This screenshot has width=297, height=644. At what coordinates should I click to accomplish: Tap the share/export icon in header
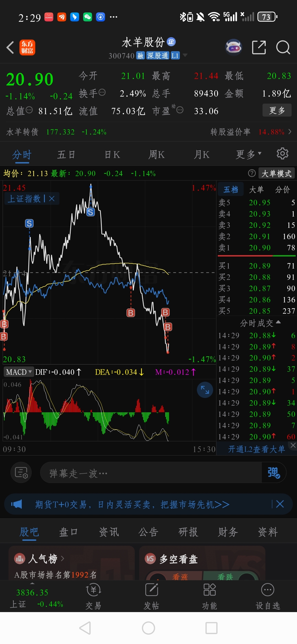(x=259, y=47)
